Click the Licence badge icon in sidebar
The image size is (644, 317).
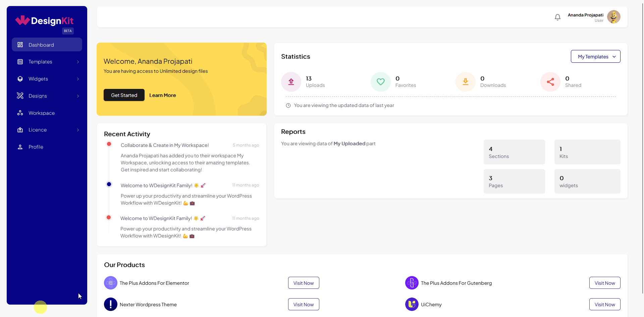point(20,130)
